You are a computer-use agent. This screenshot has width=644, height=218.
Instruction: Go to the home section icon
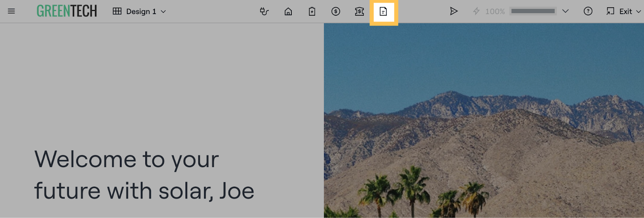pyautogui.click(x=288, y=11)
